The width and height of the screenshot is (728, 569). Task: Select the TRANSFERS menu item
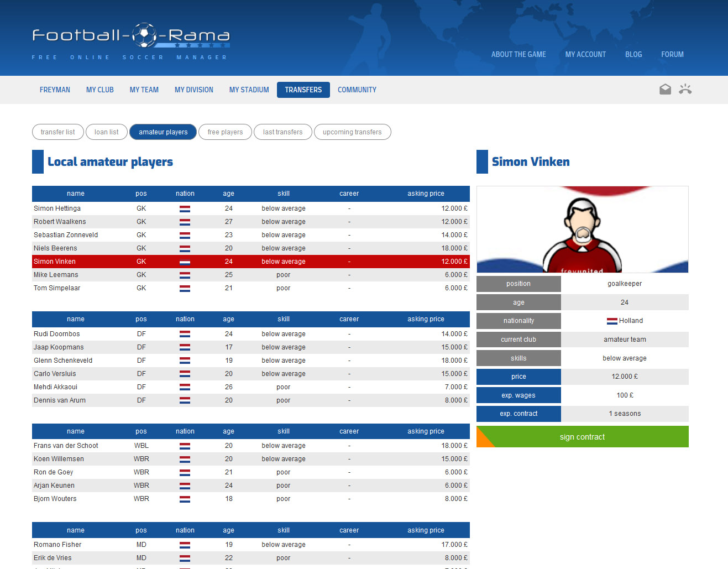pyautogui.click(x=303, y=90)
